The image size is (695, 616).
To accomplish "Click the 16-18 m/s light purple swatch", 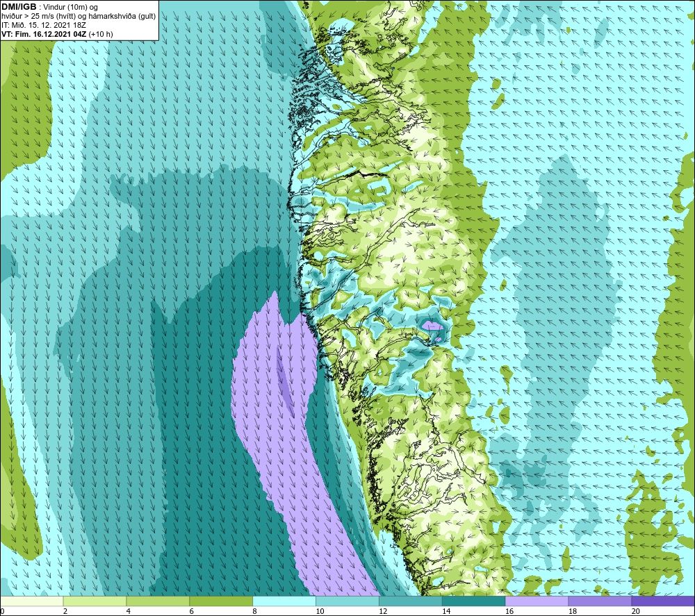I will (x=537, y=601).
